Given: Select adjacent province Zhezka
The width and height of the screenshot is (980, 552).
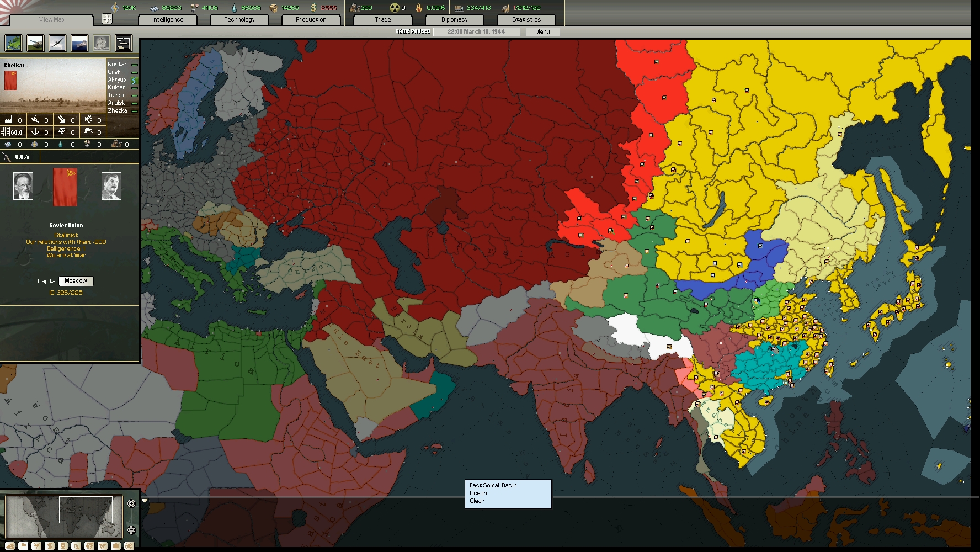Looking at the screenshot, I should [118, 110].
